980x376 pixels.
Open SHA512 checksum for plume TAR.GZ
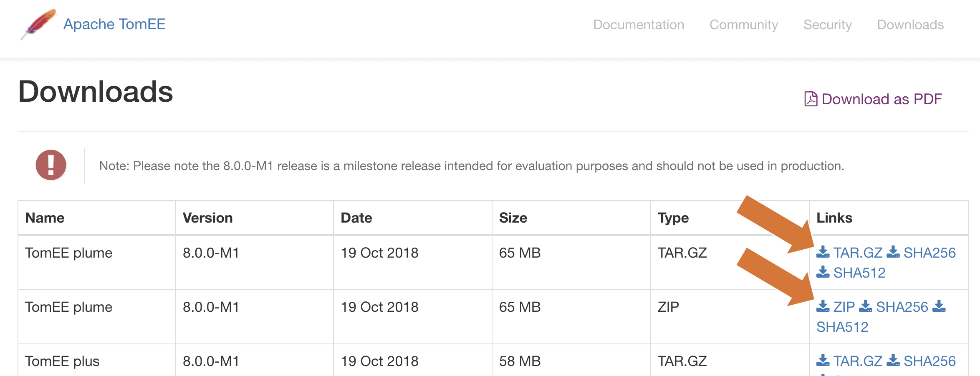859,273
